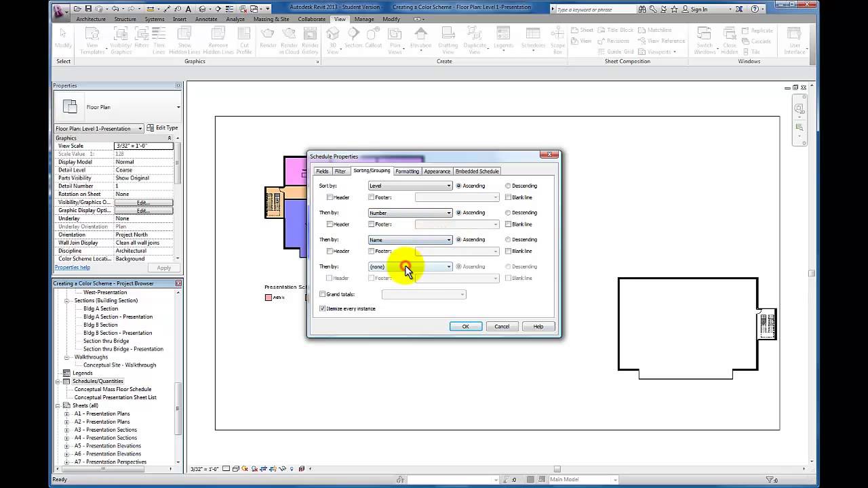Open the Properties help link
The width and height of the screenshot is (868, 488).
click(x=72, y=268)
